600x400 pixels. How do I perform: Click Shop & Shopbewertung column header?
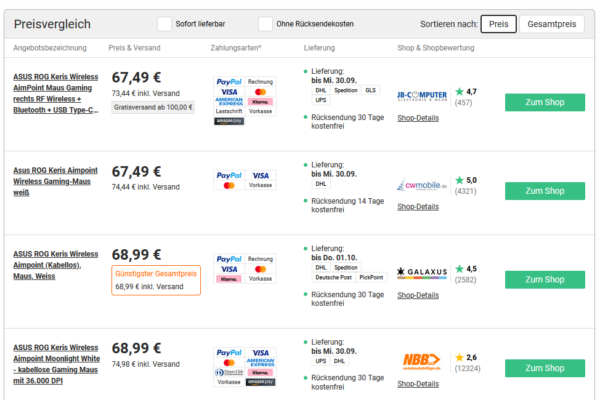[x=435, y=48]
